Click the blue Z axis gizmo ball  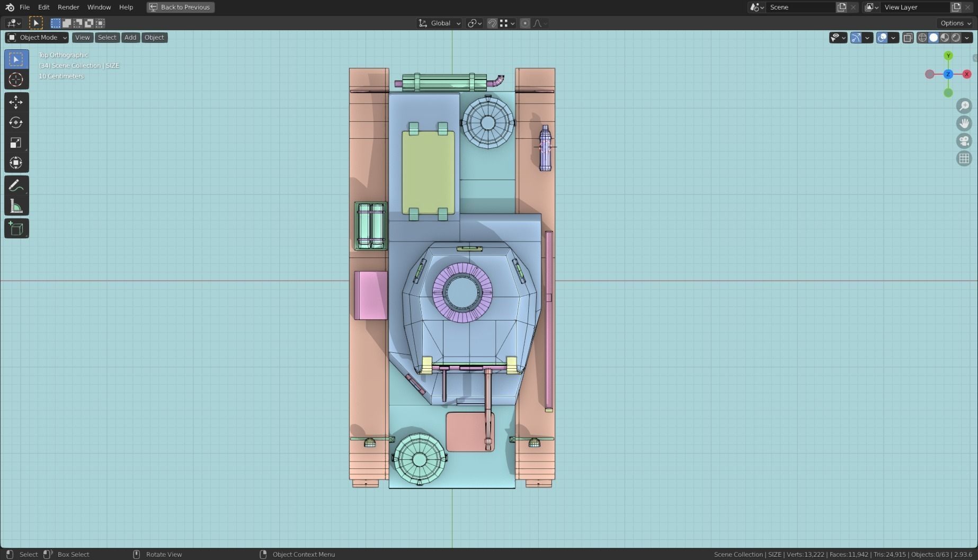[x=948, y=74]
